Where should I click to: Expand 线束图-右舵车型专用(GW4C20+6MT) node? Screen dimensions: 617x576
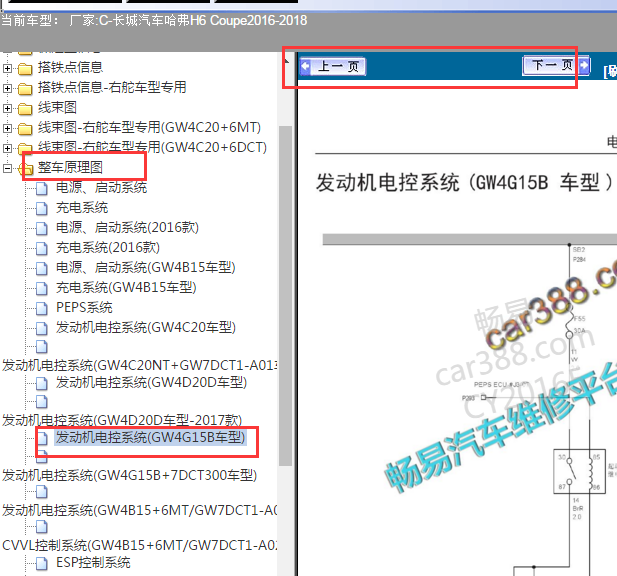[x=7, y=128]
